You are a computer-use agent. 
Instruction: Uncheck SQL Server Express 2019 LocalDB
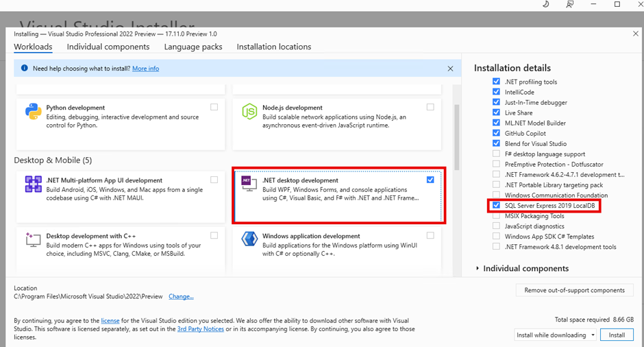[x=496, y=205]
